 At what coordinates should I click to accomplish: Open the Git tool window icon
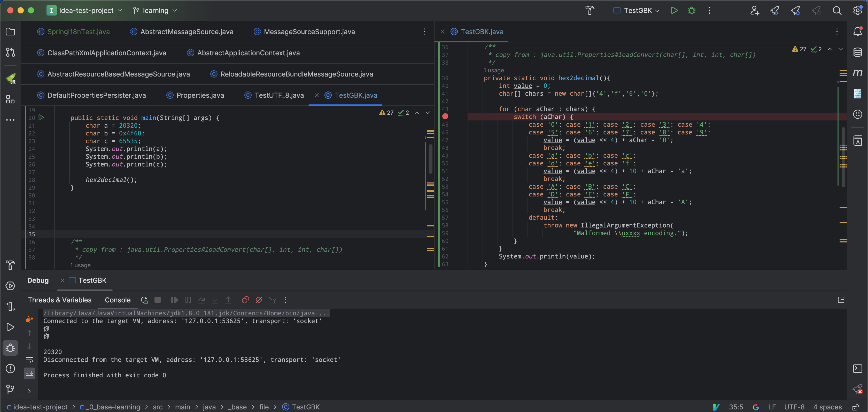click(10, 389)
